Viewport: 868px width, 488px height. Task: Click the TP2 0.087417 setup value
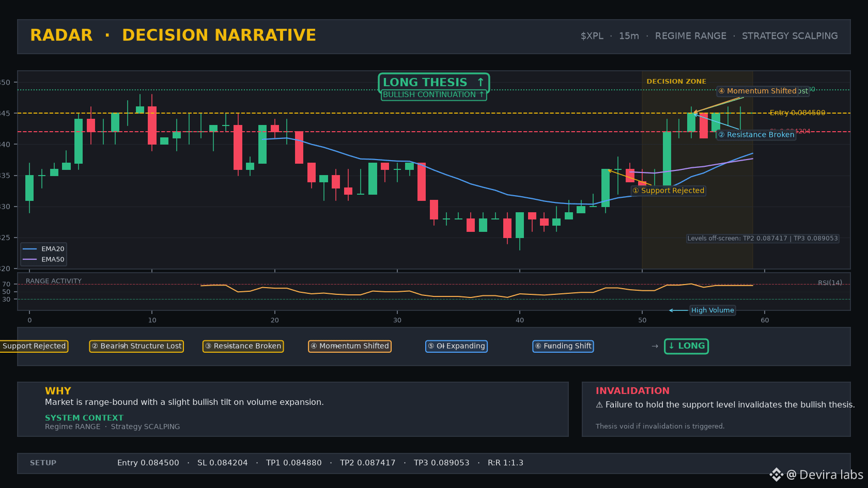tap(368, 463)
